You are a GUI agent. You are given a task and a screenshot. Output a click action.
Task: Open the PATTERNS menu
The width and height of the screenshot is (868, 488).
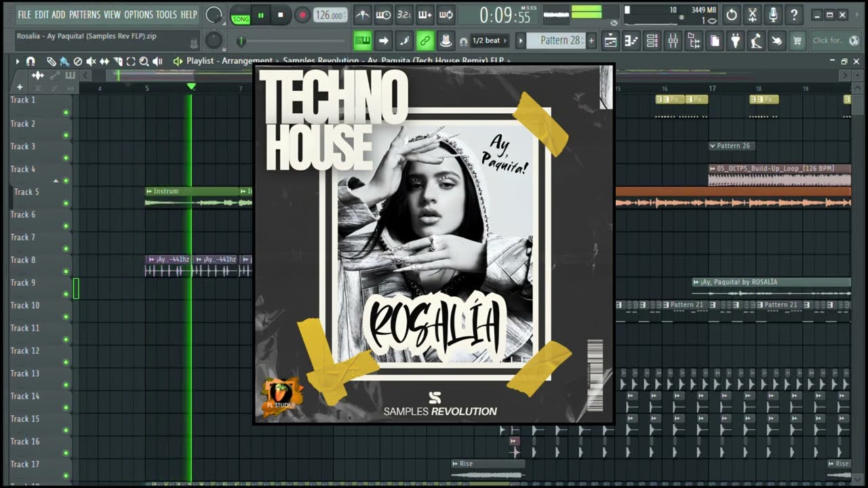click(x=85, y=14)
